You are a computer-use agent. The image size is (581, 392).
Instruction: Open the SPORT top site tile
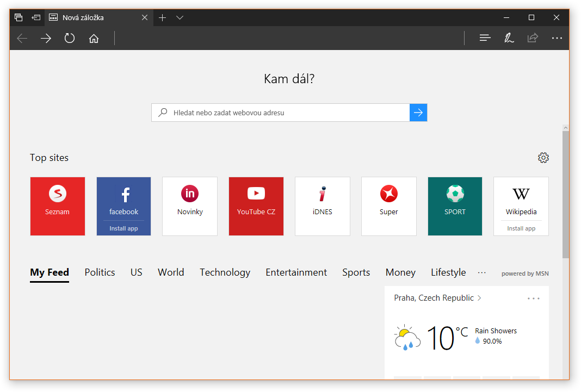(455, 206)
